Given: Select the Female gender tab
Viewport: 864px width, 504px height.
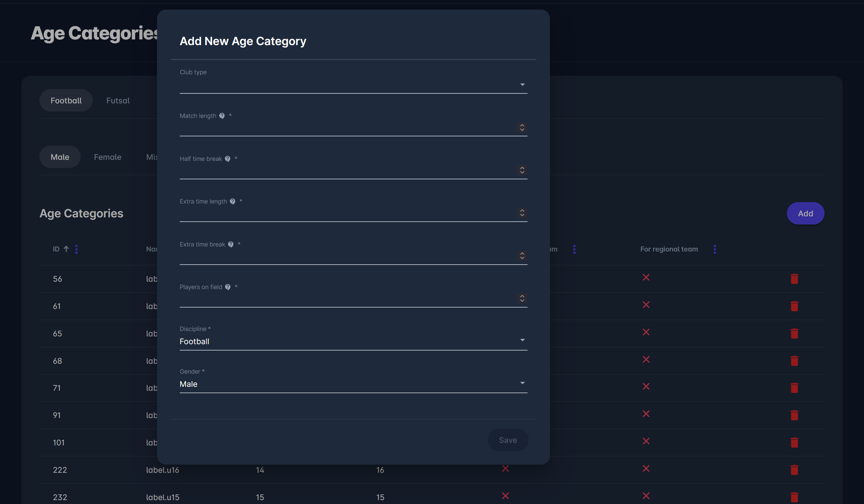Looking at the screenshot, I should point(108,157).
